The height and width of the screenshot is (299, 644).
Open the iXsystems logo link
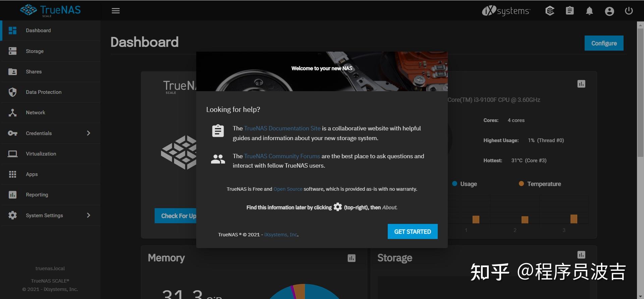(x=506, y=11)
